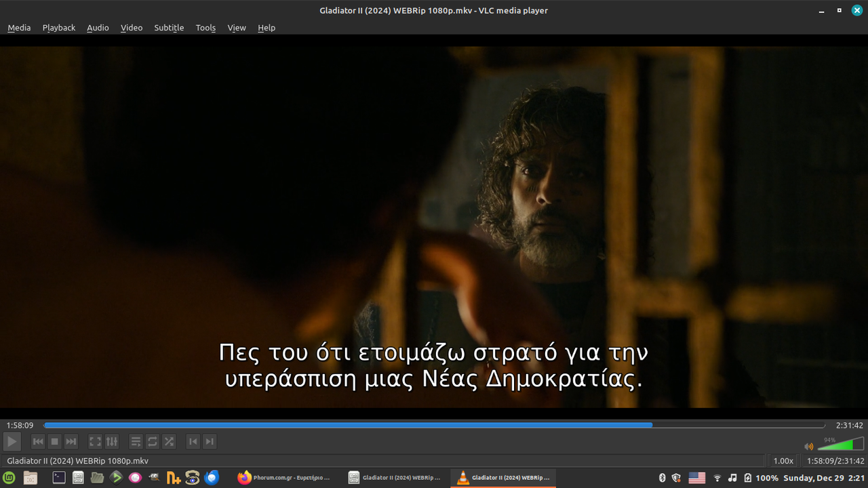This screenshot has width=868, height=488.
Task: Open the Bluetooth tray icon
Action: point(663,478)
